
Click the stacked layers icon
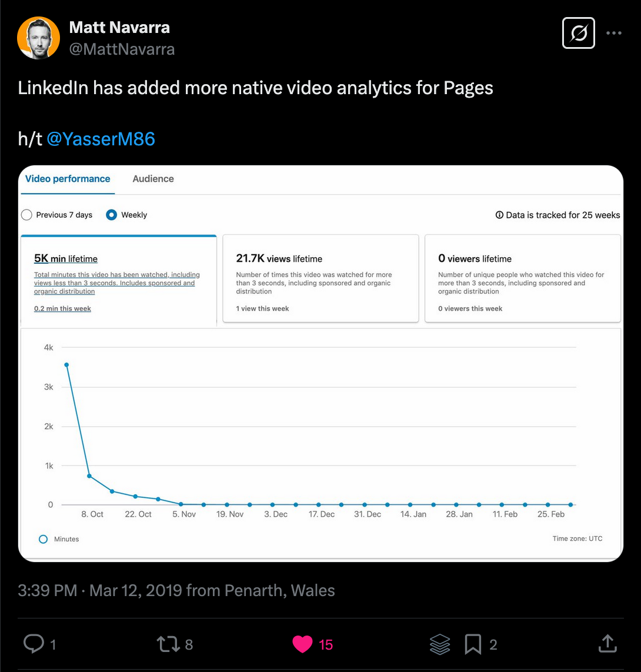pyautogui.click(x=440, y=645)
